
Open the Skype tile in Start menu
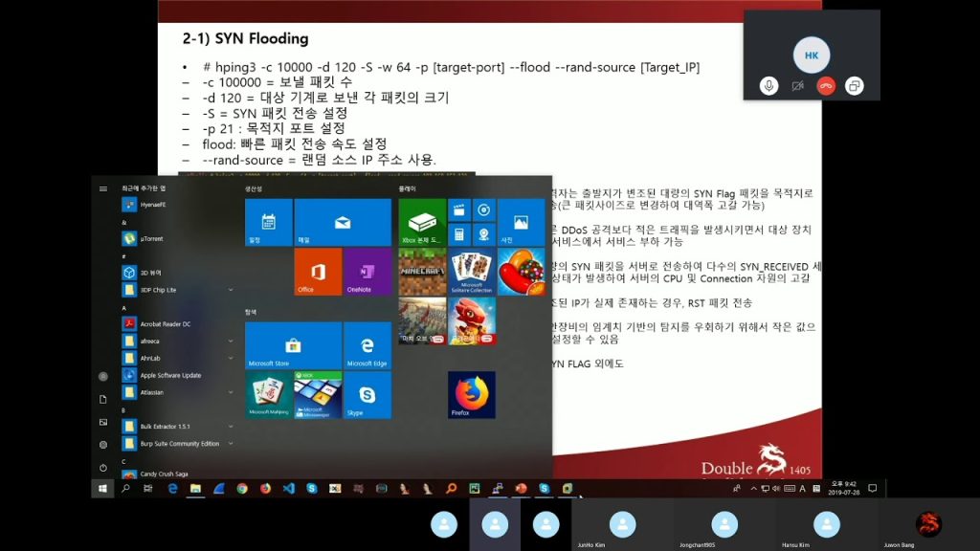click(x=367, y=395)
